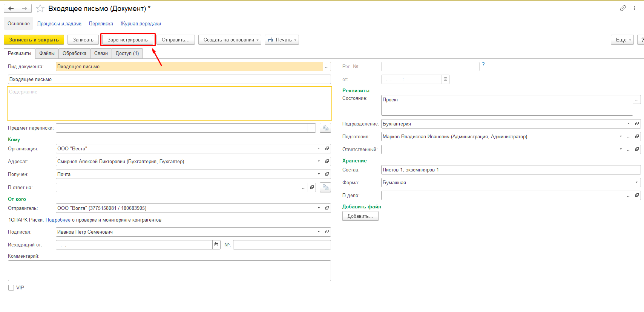Open Подготовил record with open-form icon

[x=637, y=136]
